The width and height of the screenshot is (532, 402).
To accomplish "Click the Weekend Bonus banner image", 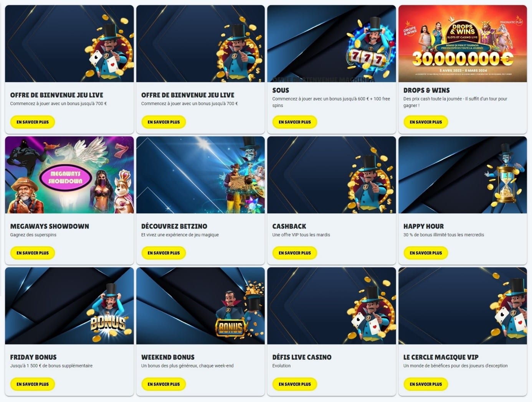I will click(x=200, y=306).
